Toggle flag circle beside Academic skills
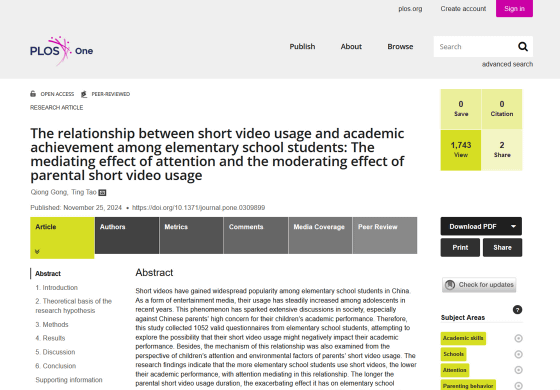This screenshot has width=560, height=390. [518, 338]
